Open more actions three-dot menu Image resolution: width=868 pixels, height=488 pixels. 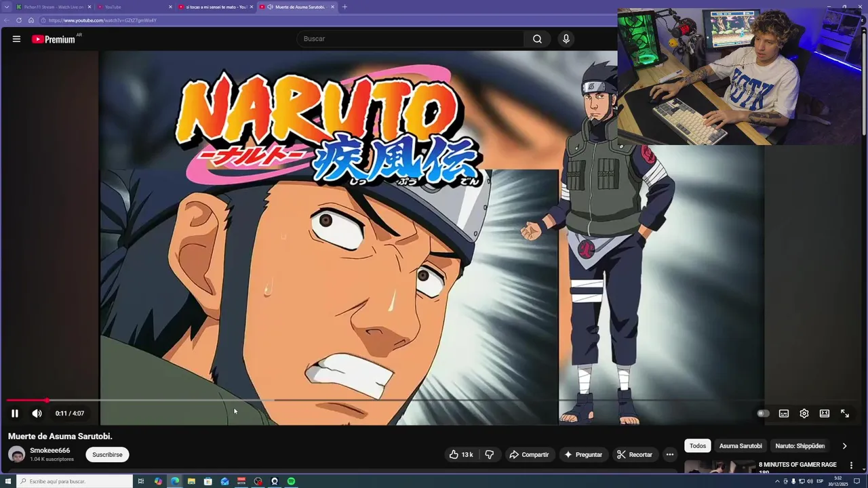tap(670, 455)
